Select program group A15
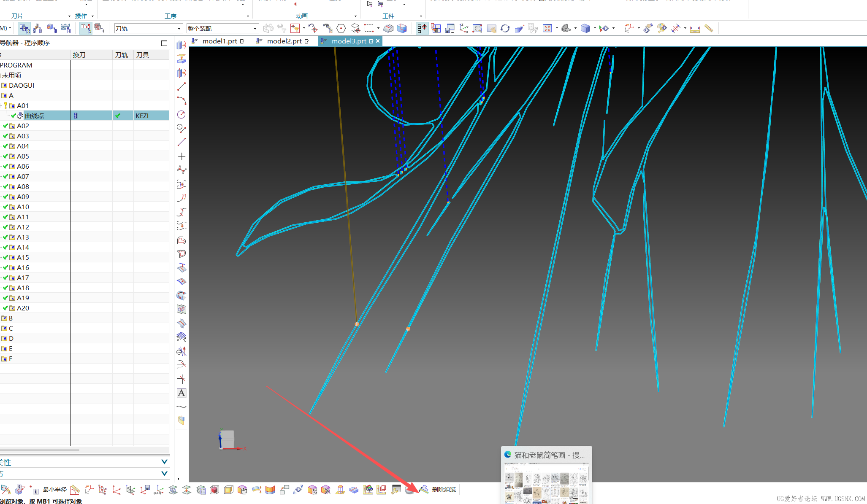Viewport: 867px width, 504px height. click(x=23, y=257)
